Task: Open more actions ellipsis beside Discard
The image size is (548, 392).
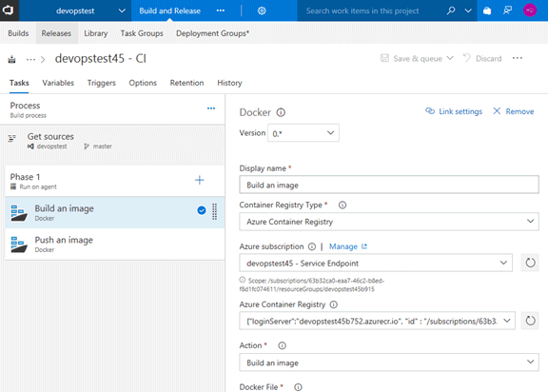Action: click(518, 58)
